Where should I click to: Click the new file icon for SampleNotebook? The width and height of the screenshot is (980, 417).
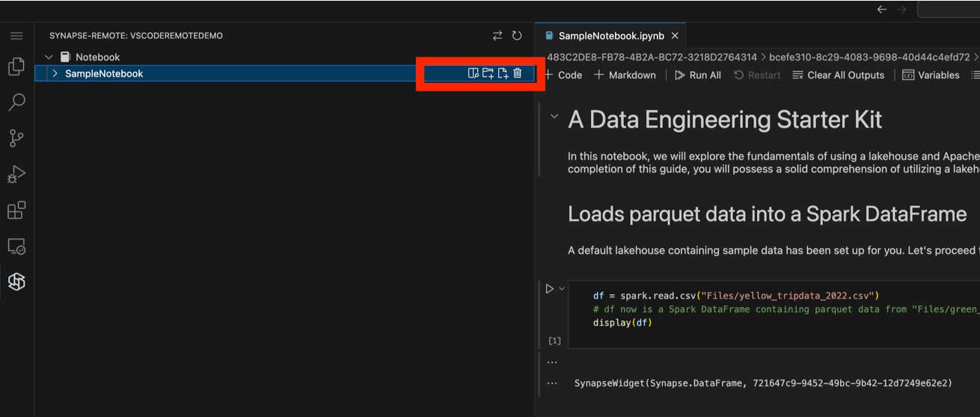click(x=503, y=73)
